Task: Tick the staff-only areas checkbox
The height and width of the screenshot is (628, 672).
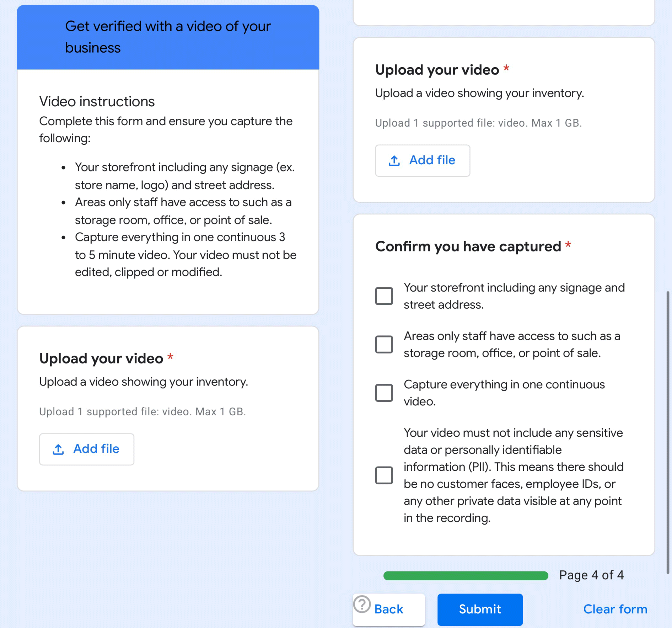Action: (x=384, y=344)
